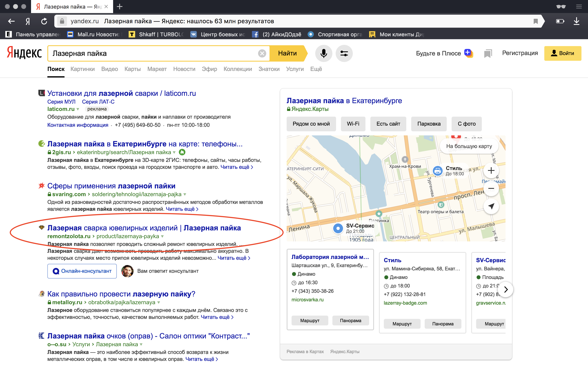Switch to the Картинки tab
This screenshot has width=588, height=367.
pyautogui.click(x=82, y=69)
